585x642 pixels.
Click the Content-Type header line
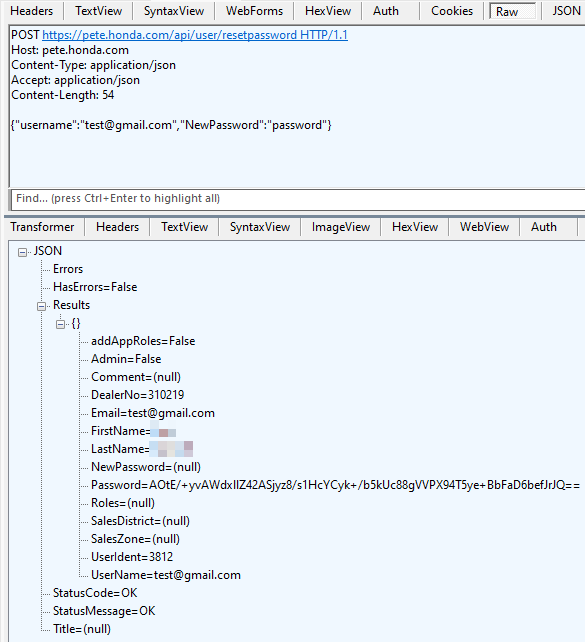click(x=93, y=65)
